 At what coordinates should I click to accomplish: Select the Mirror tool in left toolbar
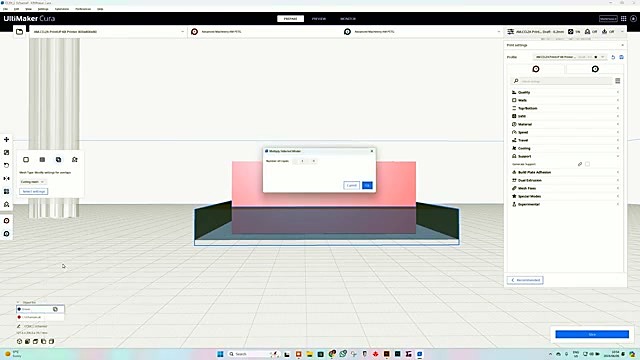click(x=7, y=178)
